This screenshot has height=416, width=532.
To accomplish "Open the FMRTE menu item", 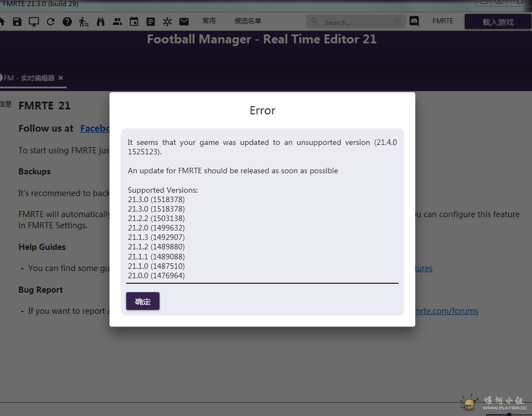I will click(x=443, y=21).
